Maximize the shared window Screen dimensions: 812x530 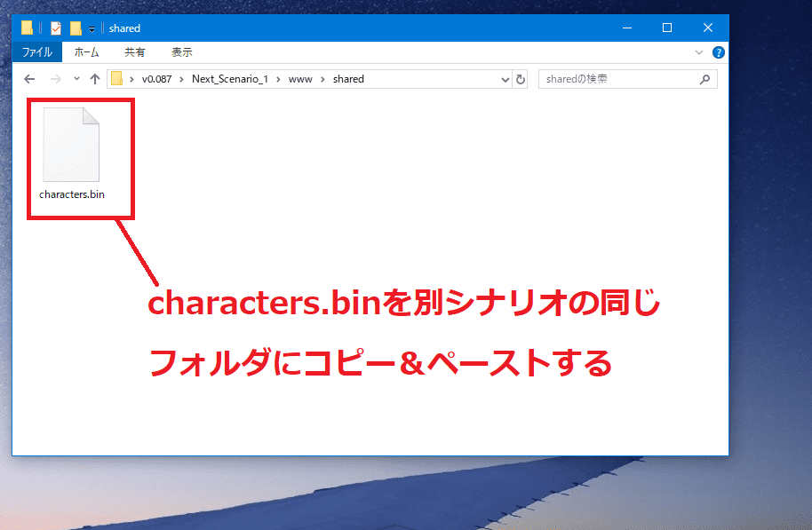667,28
